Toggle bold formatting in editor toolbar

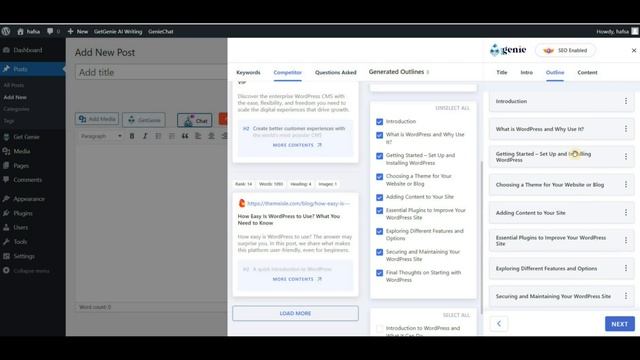[x=132, y=136]
